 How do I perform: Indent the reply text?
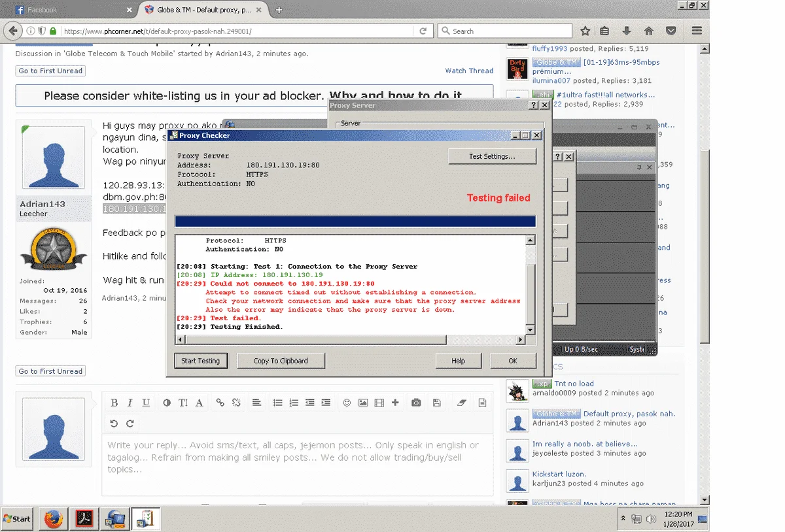(326, 403)
